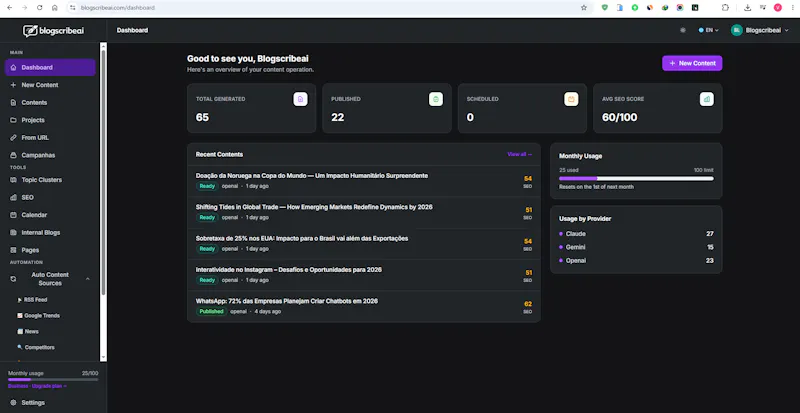Go to Contents in the sidebar
Screen dimensions: 800x413
(x=50, y=103)
